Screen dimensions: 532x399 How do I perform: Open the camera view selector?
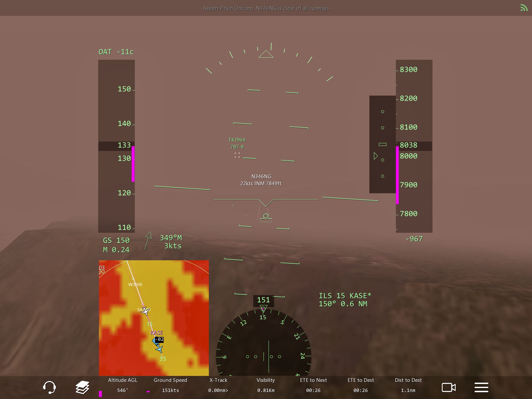[449, 388]
